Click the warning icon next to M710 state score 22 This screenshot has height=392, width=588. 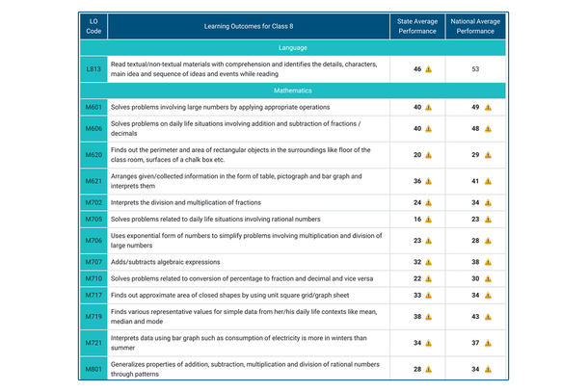coord(429,278)
